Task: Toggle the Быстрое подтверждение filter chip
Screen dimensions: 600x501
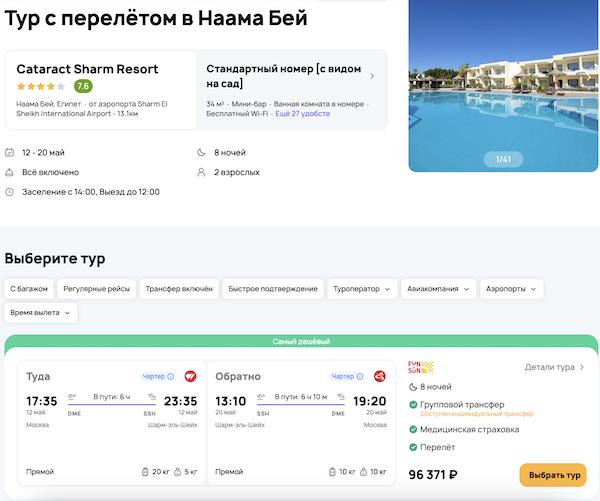Action: pyautogui.click(x=272, y=289)
